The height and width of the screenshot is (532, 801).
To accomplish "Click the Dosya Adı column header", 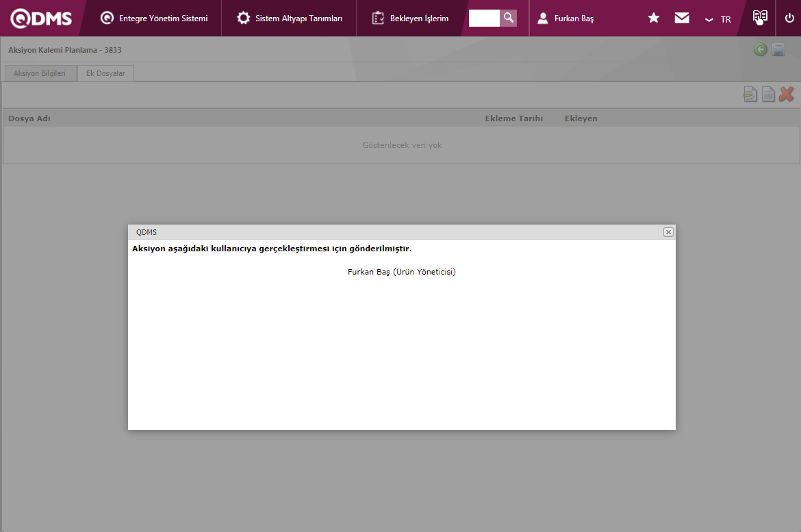I will coord(29,118).
